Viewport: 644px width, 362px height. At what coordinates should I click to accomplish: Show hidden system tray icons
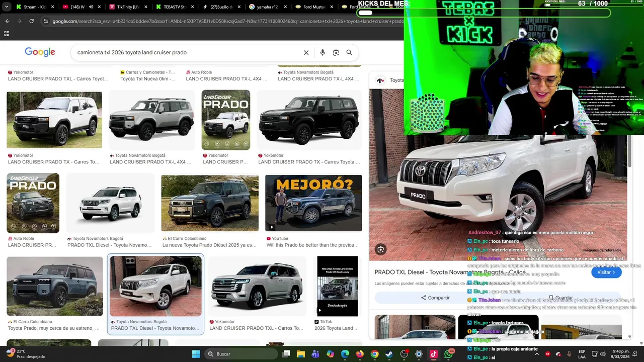(x=536, y=354)
